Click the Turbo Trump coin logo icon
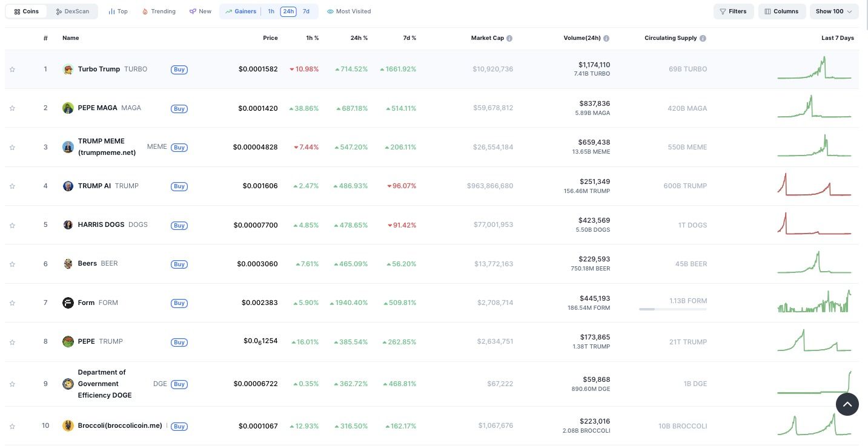868x446 pixels. click(68, 70)
